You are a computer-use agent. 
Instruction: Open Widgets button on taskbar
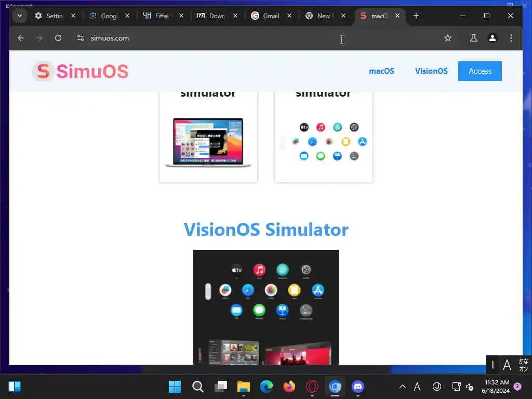(x=15, y=387)
